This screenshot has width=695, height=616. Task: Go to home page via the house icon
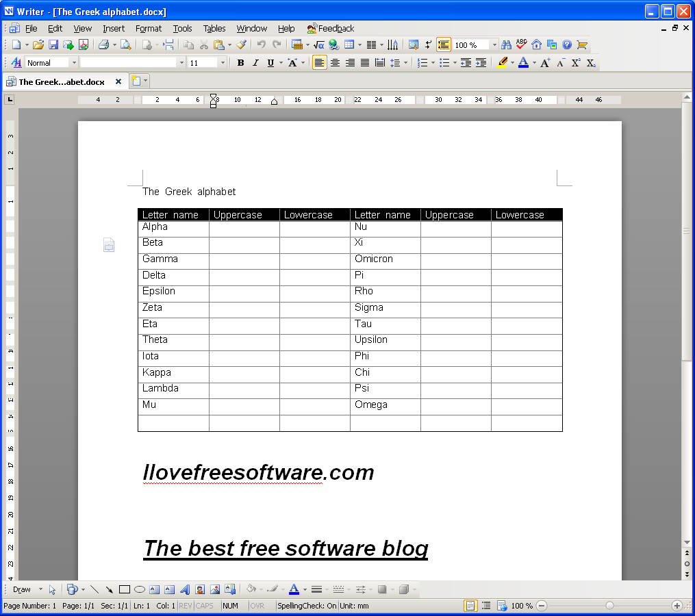coord(536,44)
